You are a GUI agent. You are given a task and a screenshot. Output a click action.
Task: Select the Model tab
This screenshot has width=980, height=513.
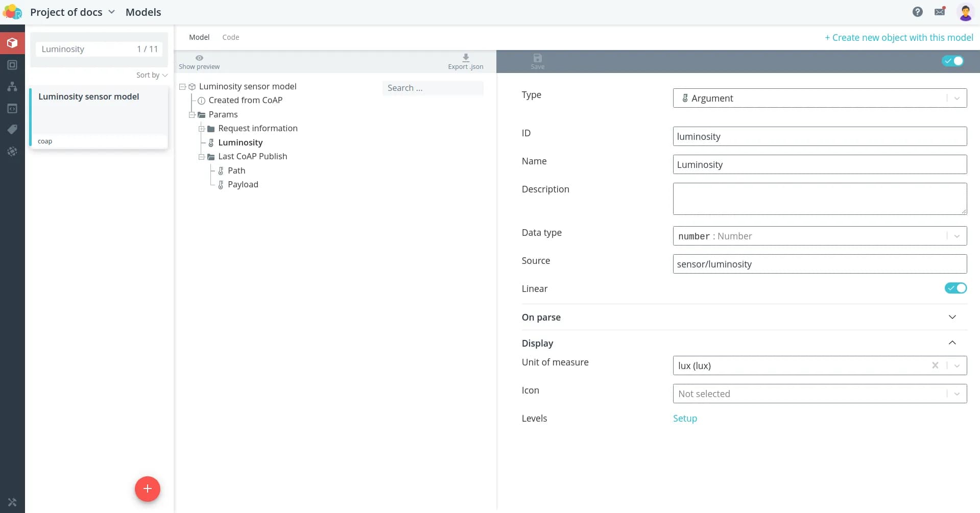pos(199,37)
